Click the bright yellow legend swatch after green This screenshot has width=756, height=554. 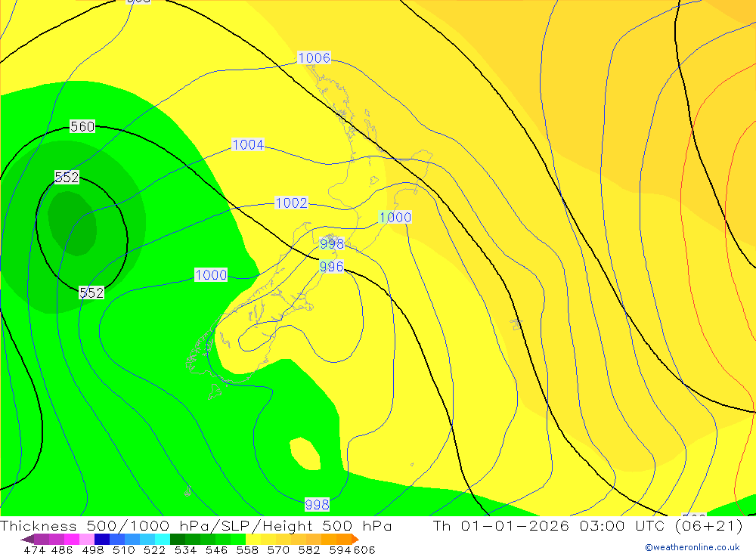pyautogui.click(x=253, y=539)
